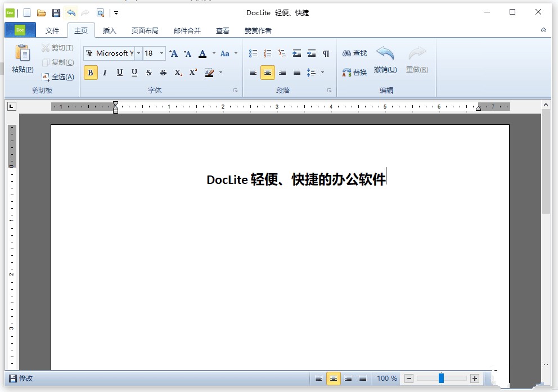558x392 pixels.
Task: Open a file with the folder icon
Action: 42,13
